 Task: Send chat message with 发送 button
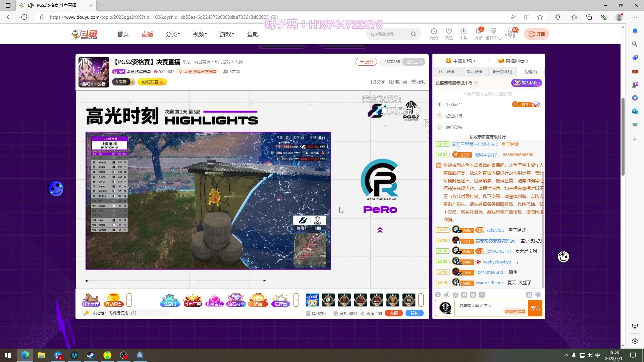[535, 308]
